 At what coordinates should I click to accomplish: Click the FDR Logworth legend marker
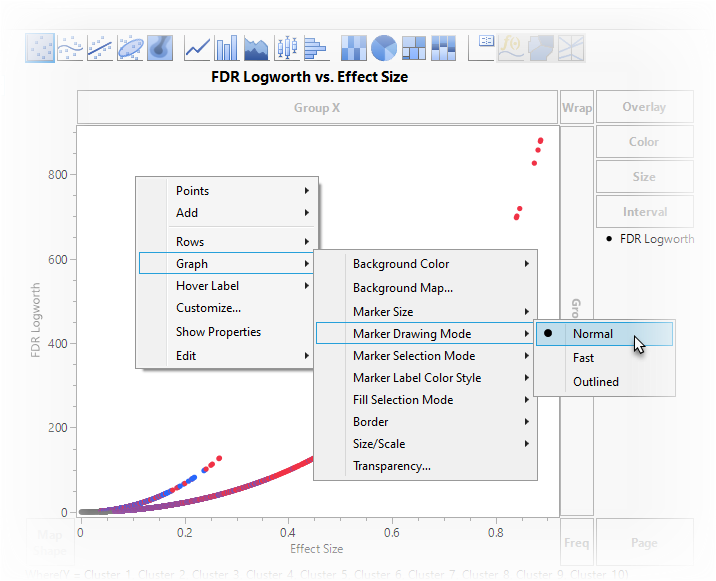click(x=610, y=239)
